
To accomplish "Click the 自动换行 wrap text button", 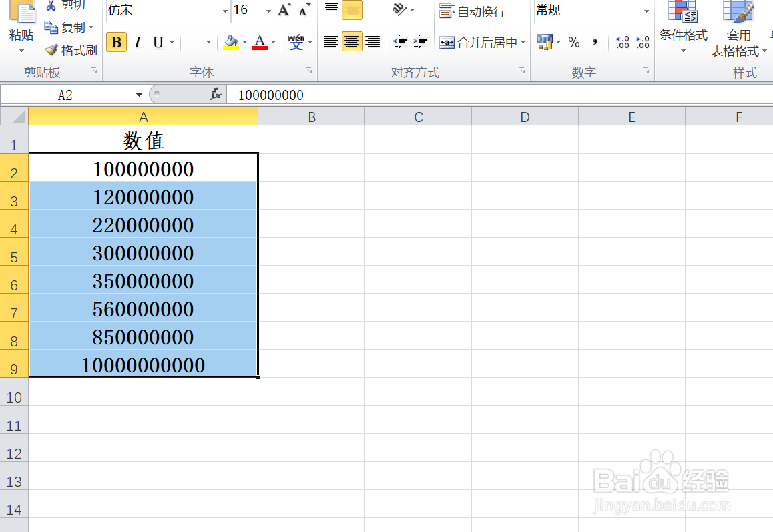I will click(x=472, y=11).
